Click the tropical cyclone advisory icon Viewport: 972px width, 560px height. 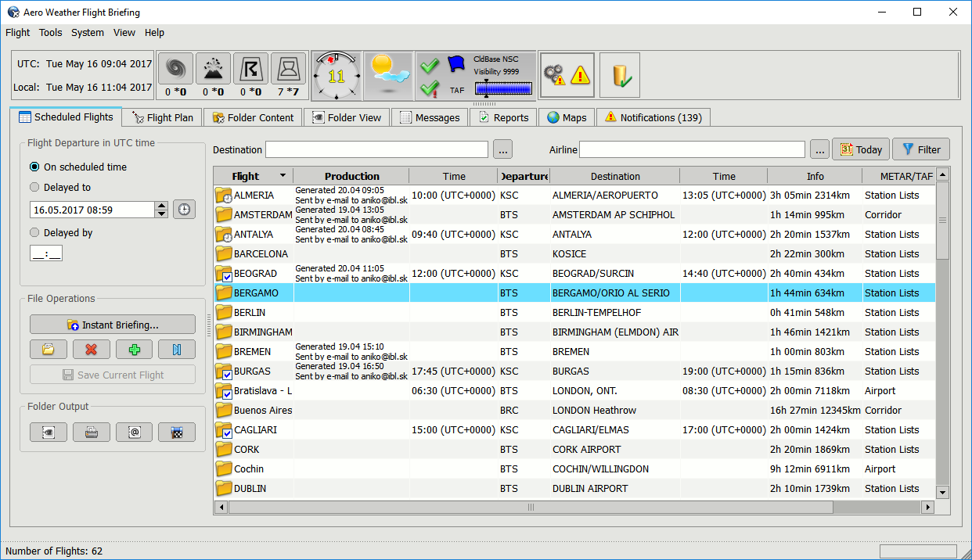tap(176, 69)
